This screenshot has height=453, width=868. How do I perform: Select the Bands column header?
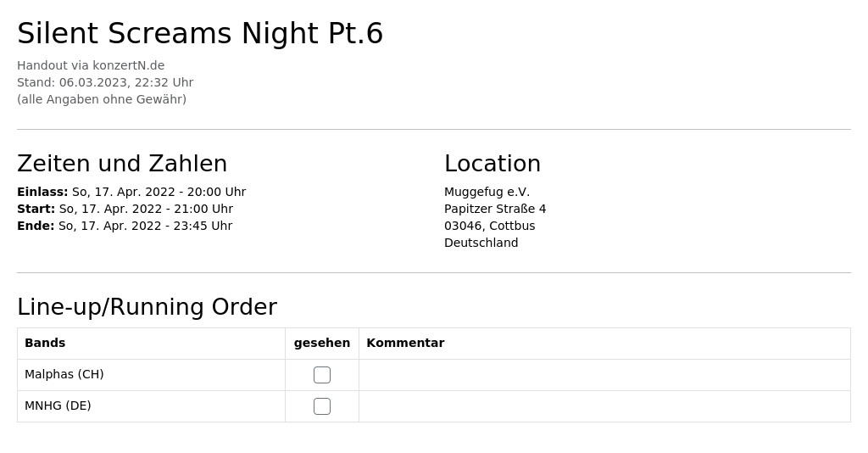pyautogui.click(x=45, y=343)
